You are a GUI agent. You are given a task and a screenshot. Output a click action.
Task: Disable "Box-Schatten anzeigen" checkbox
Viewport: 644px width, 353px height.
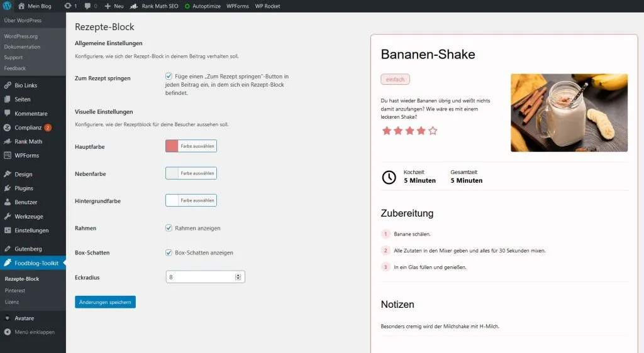pos(169,253)
